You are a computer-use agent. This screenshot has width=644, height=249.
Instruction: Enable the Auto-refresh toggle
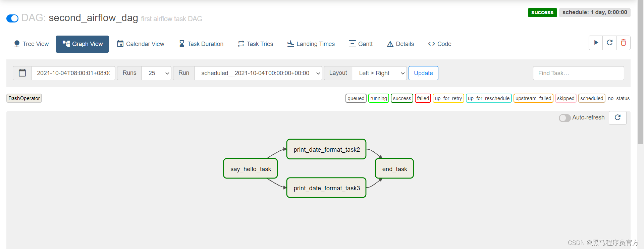point(565,118)
